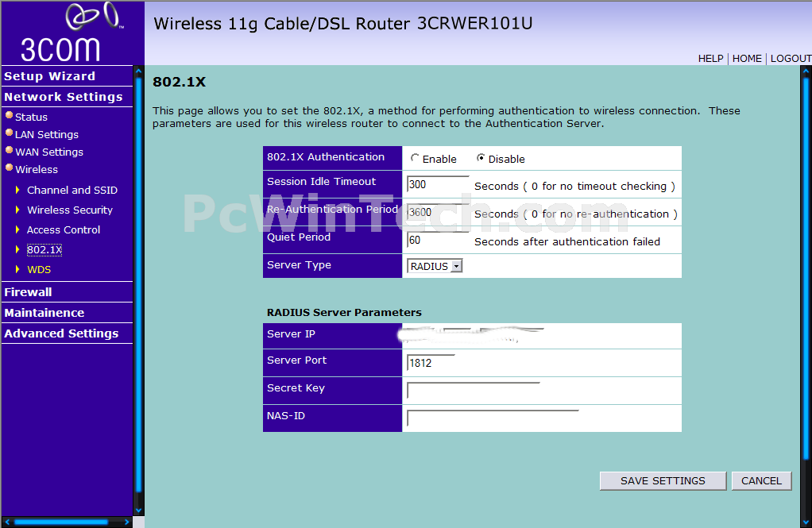Open the 802.1X sidebar link
This screenshot has width=812, height=528.
[44, 249]
